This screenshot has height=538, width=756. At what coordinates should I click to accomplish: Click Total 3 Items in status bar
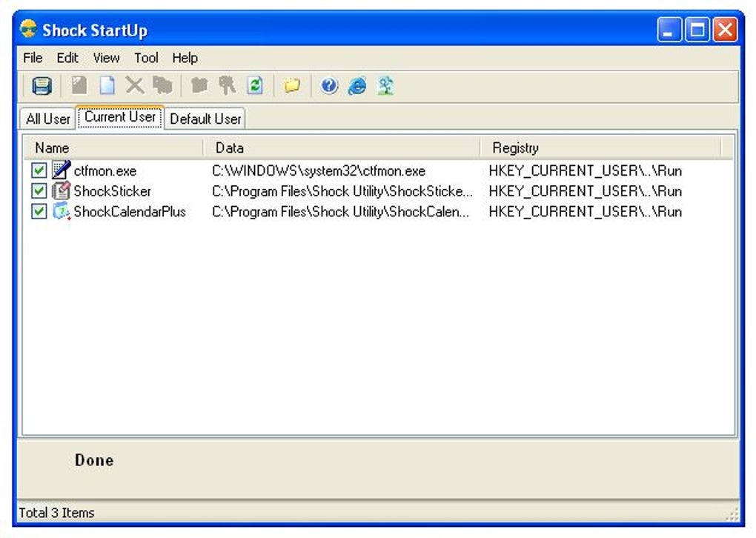[x=56, y=513]
